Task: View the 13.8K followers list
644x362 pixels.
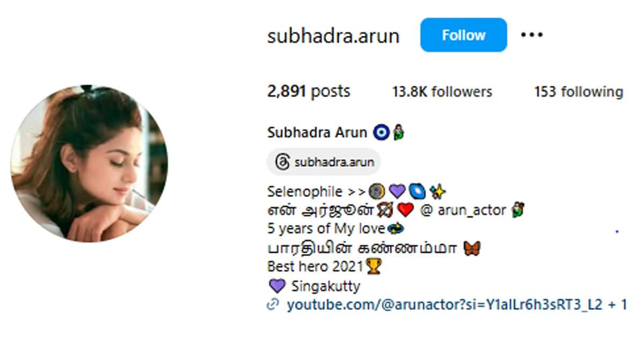Action: pyautogui.click(x=442, y=92)
